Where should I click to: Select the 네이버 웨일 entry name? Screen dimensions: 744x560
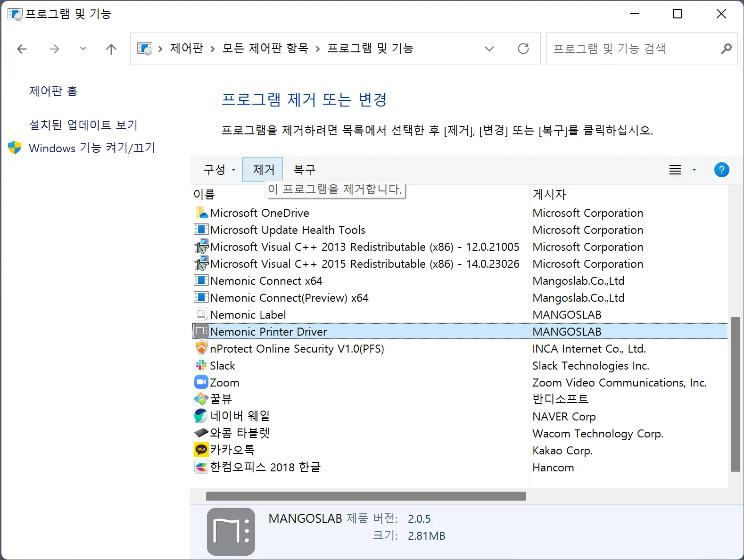tap(240, 416)
